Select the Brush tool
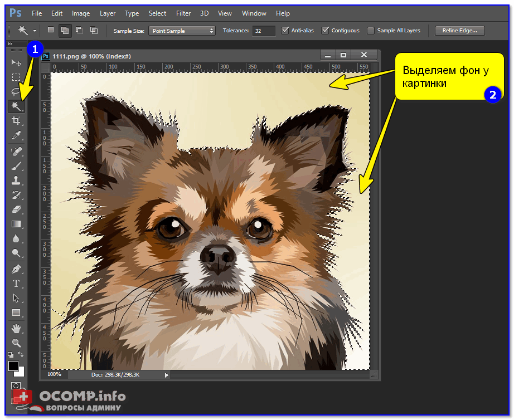Screen dimensions: 514x420 point(16,166)
